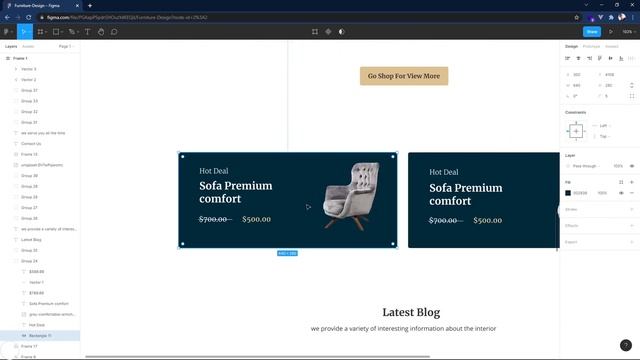Select the Rectangle shape tool

pyautogui.click(x=56, y=31)
